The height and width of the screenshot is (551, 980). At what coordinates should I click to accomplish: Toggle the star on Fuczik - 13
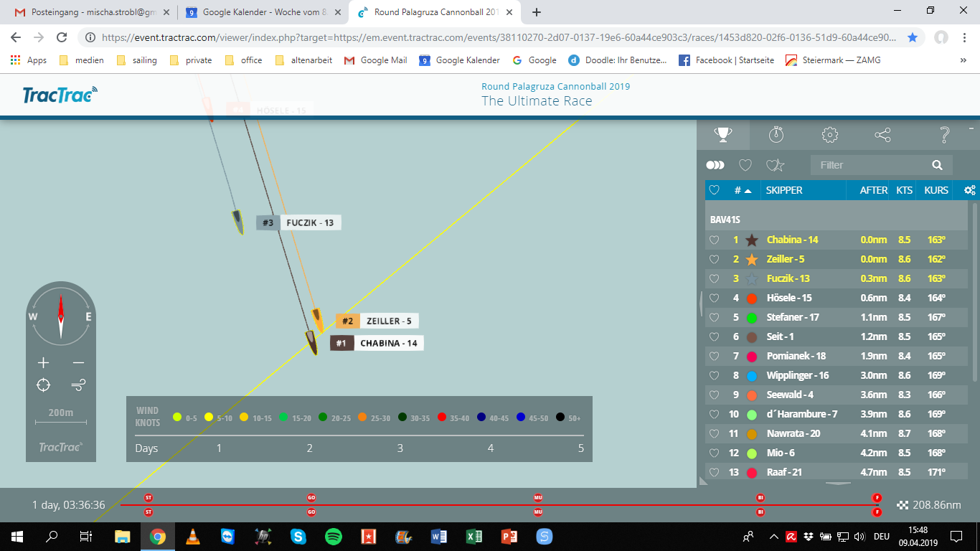[752, 279]
